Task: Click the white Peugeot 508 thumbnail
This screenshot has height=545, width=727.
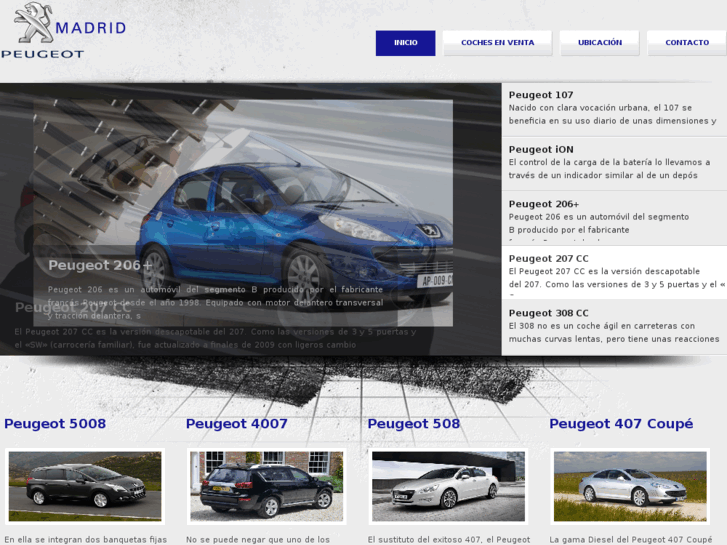Action: (x=448, y=486)
